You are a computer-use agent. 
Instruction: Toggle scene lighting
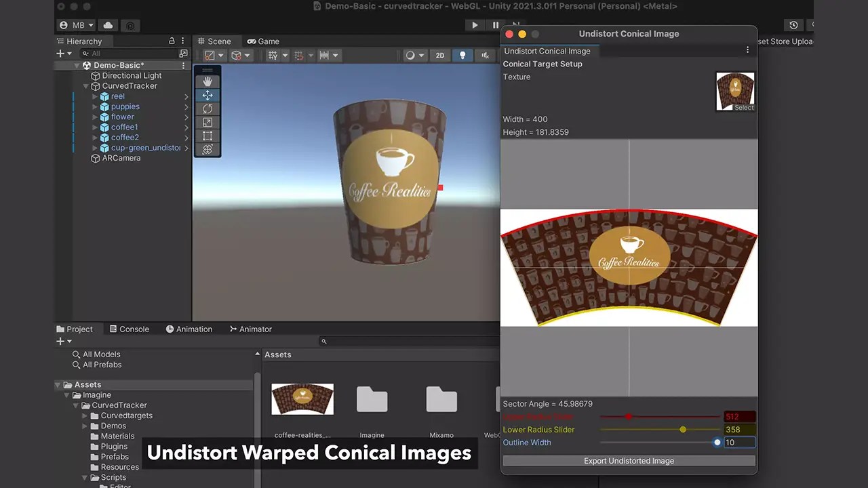tap(462, 56)
